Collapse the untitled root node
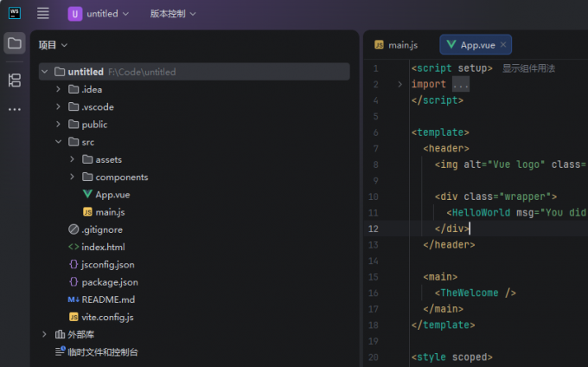This screenshot has width=588, height=367. click(x=45, y=71)
